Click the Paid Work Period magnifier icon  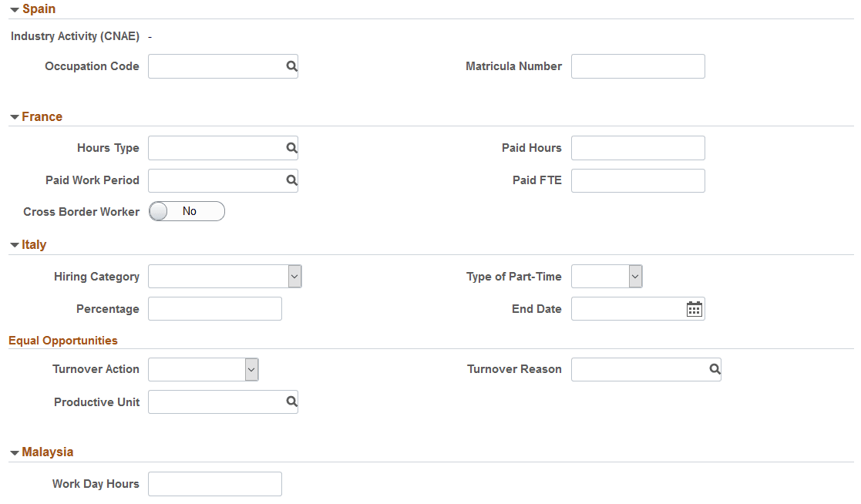pos(291,180)
